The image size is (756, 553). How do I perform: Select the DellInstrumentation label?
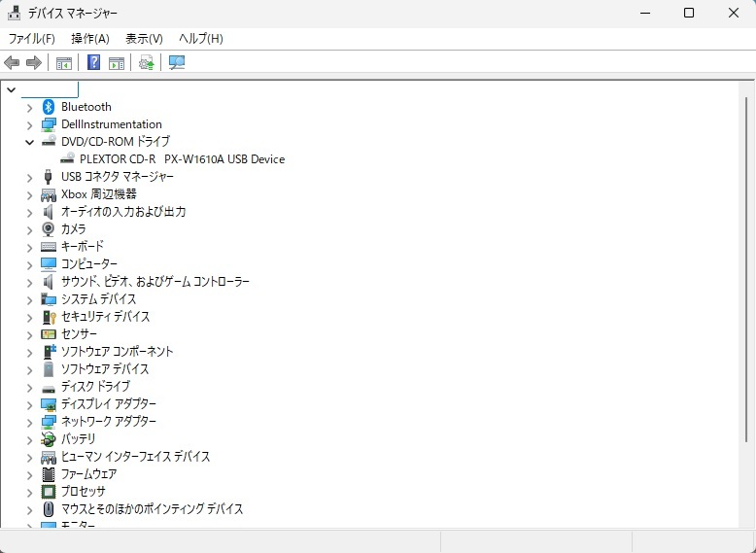click(112, 124)
